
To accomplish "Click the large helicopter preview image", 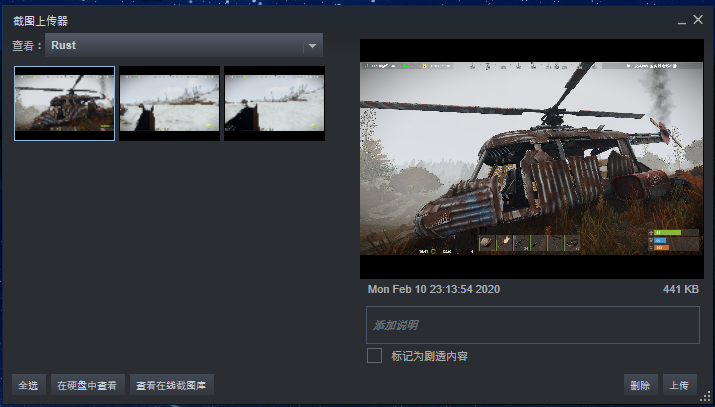I will click(532, 159).
